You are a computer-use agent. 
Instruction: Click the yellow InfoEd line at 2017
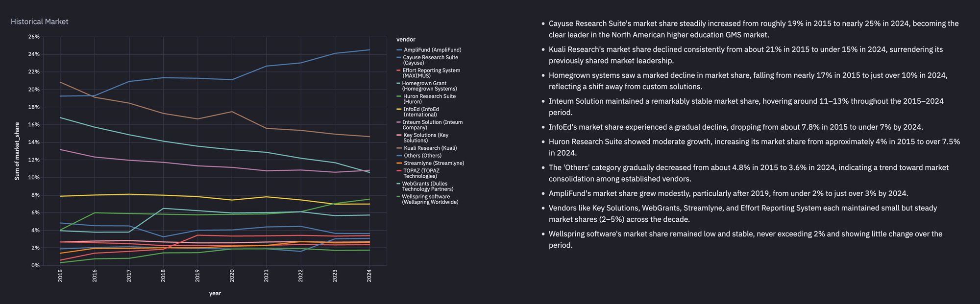pyautogui.click(x=129, y=194)
